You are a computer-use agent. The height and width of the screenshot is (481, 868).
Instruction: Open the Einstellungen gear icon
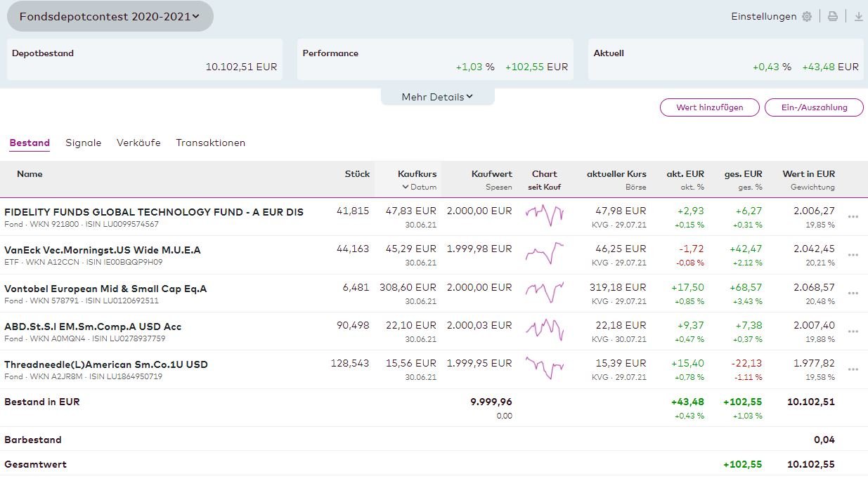(807, 16)
